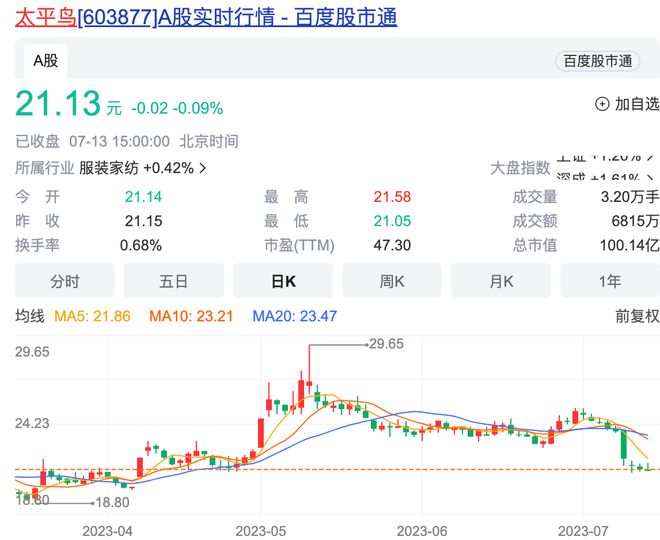660x540 pixels.
Task: Open the 太平鸟[603877]A股实时行情 title link
Action: point(206,18)
